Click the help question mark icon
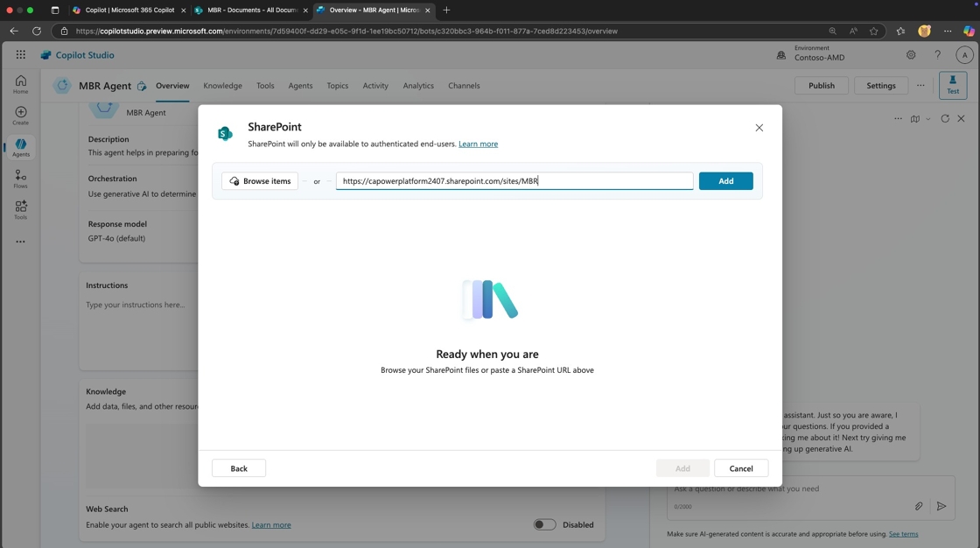The image size is (980, 548). 937,54
